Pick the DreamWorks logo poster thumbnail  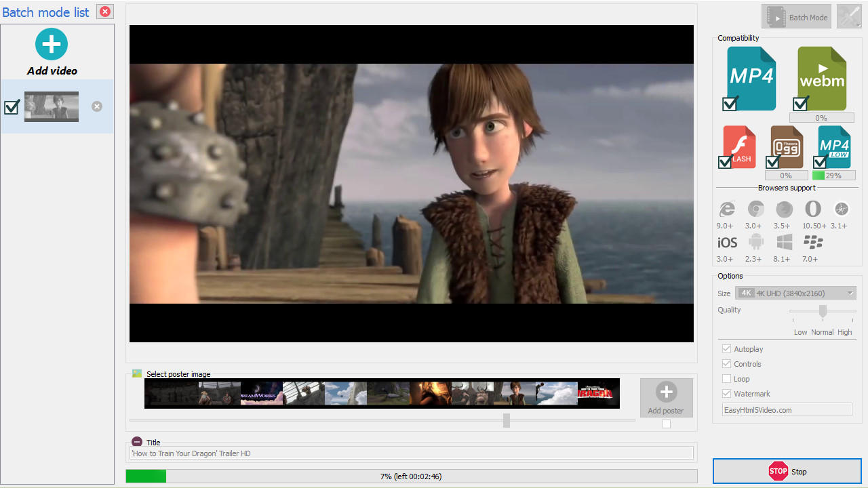point(262,393)
